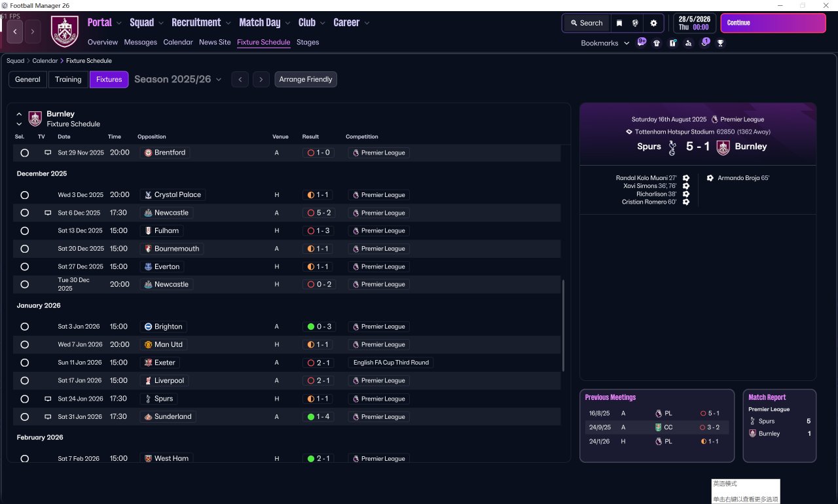Click Calendar in the breadcrumb
Screen dimensions: 838x504
pos(45,61)
